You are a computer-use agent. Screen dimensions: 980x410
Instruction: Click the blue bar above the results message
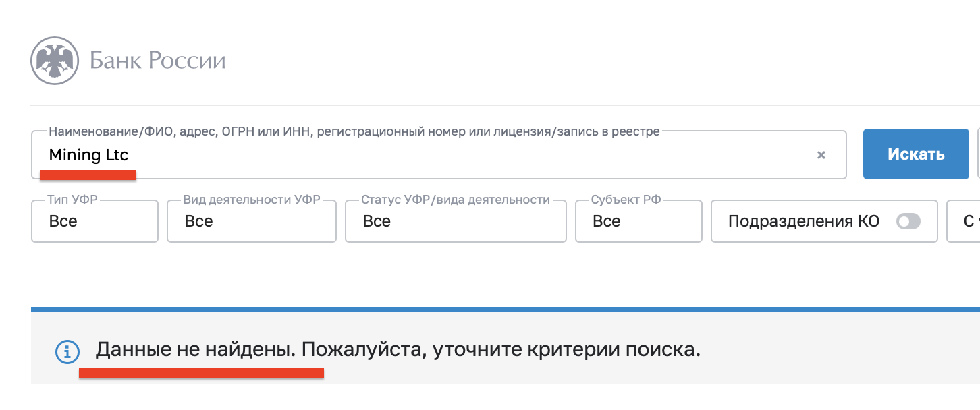pos(505,310)
